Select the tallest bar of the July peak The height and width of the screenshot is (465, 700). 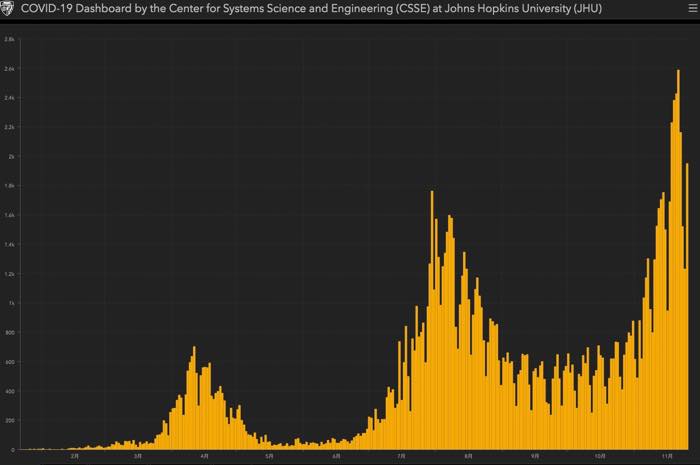coord(432,320)
